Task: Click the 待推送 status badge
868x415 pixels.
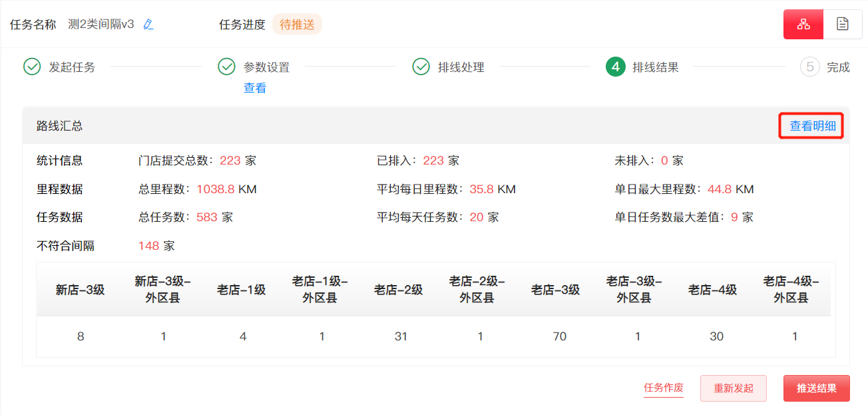Action: coord(297,25)
